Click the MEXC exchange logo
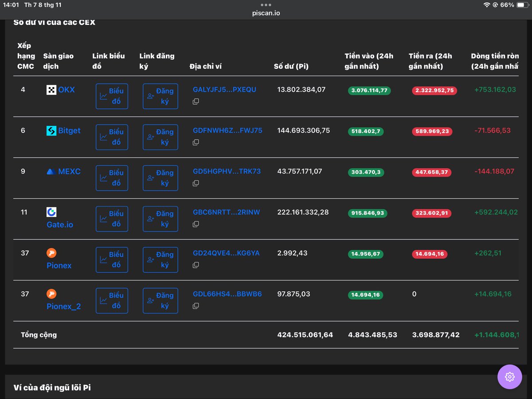 point(51,172)
